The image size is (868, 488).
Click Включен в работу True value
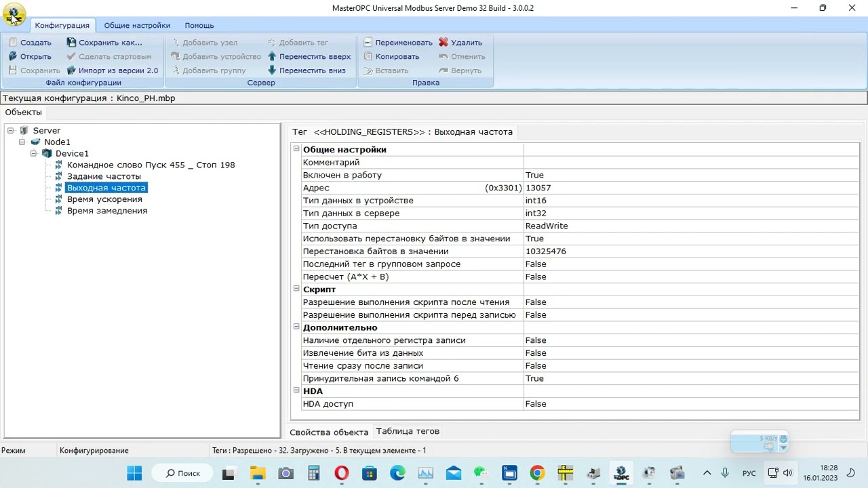click(691, 175)
